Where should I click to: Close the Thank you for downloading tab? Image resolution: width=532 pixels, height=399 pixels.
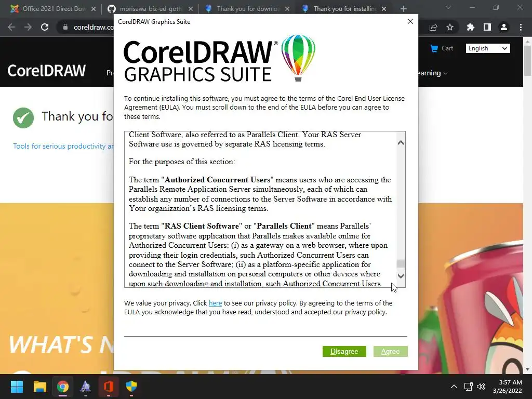pos(287,9)
